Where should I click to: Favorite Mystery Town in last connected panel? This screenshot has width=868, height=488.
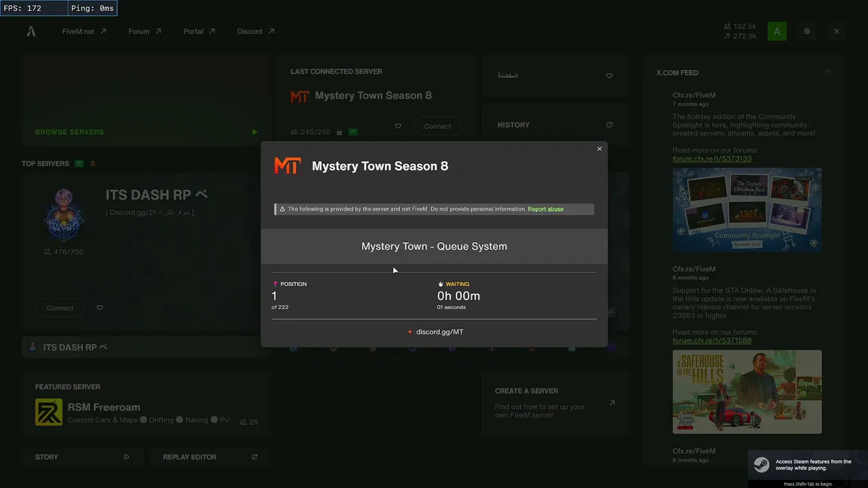click(398, 126)
